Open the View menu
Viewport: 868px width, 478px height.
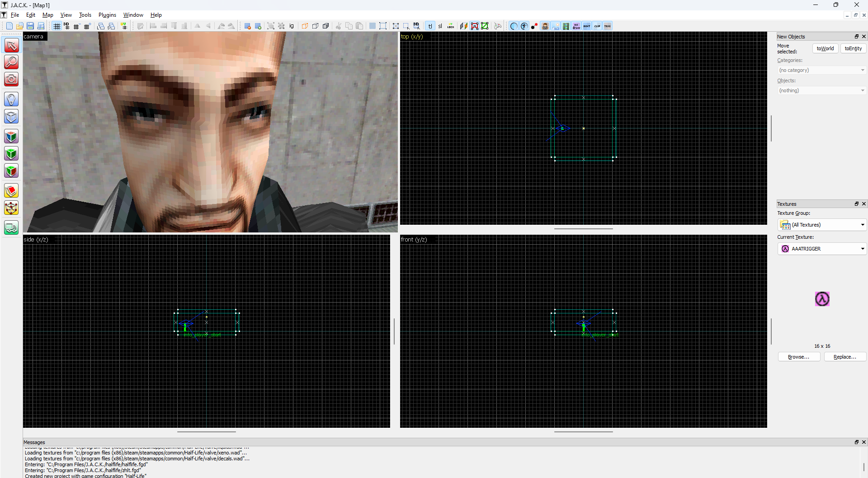[x=66, y=15]
